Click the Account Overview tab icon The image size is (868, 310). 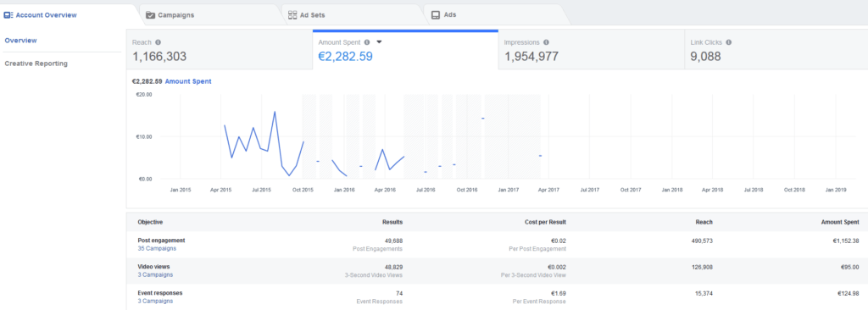pyautogui.click(x=8, y=15)
